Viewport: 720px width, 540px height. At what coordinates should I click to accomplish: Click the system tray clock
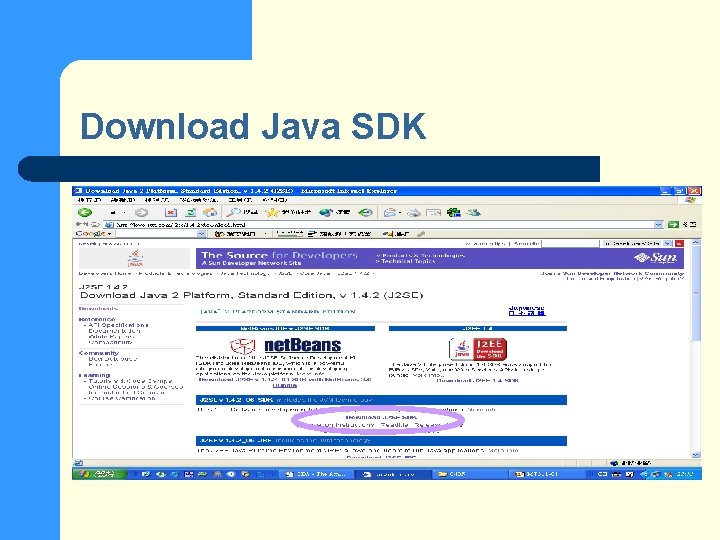(684, 474)
